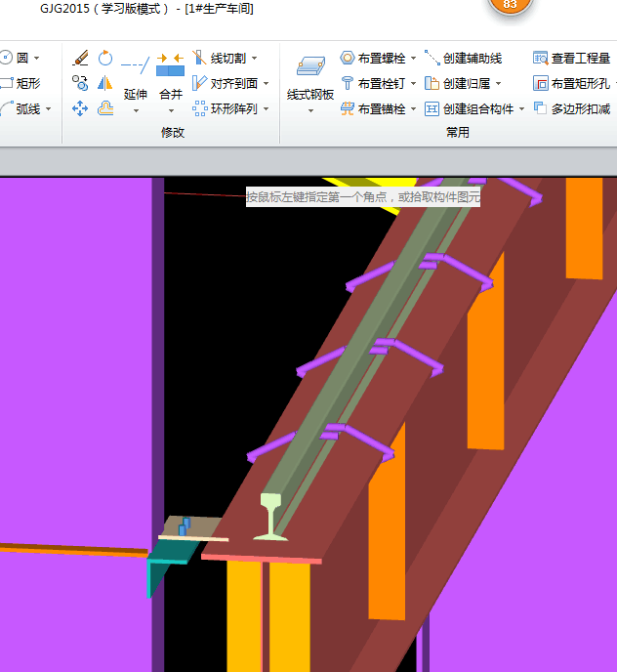Viewport: 617px width, 672px height.
Task: Click the 线切割 text label
Action: click(x=227, y=58)
